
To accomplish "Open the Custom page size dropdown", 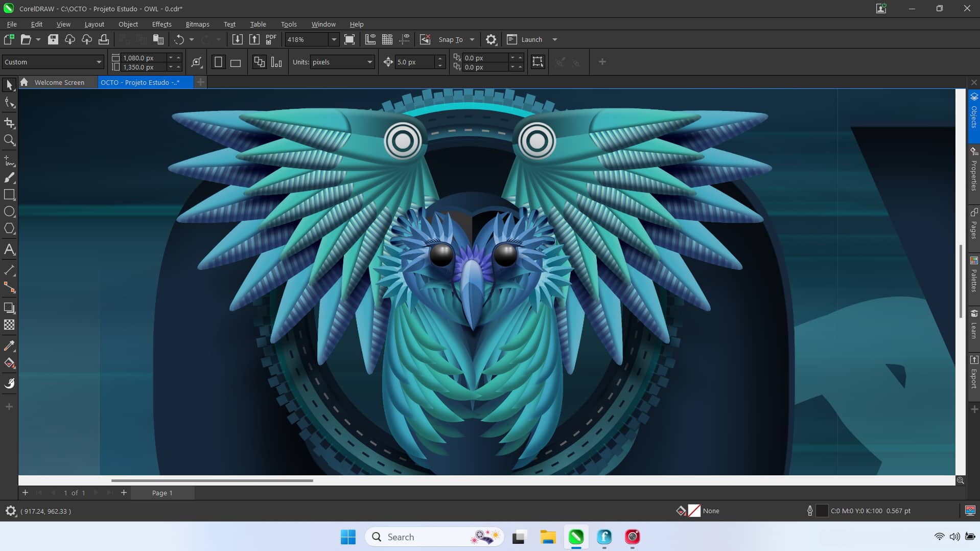I will pos(99,62).
